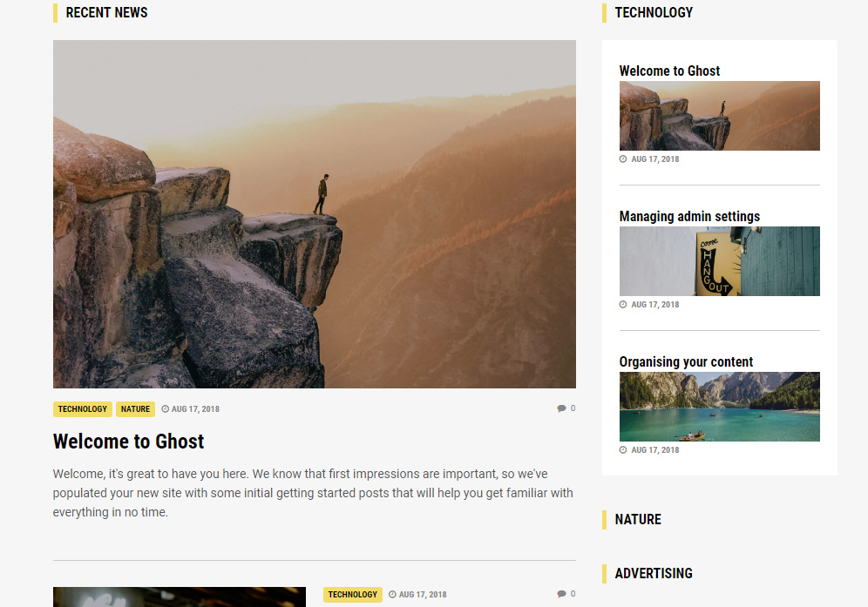The image size is (868, 607).
Task: Click the Hangout sign thumbnail
Action: pyautogui.click(x=719, y=261)
